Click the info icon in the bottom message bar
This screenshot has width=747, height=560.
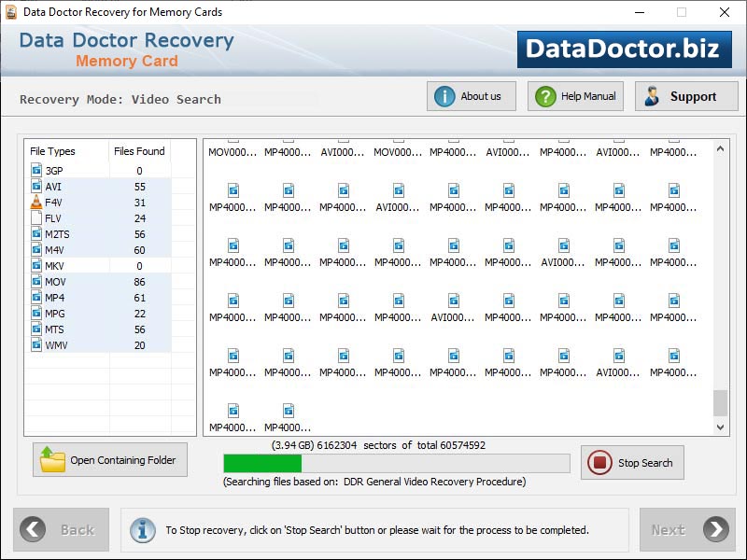click(x=142, y=530)
